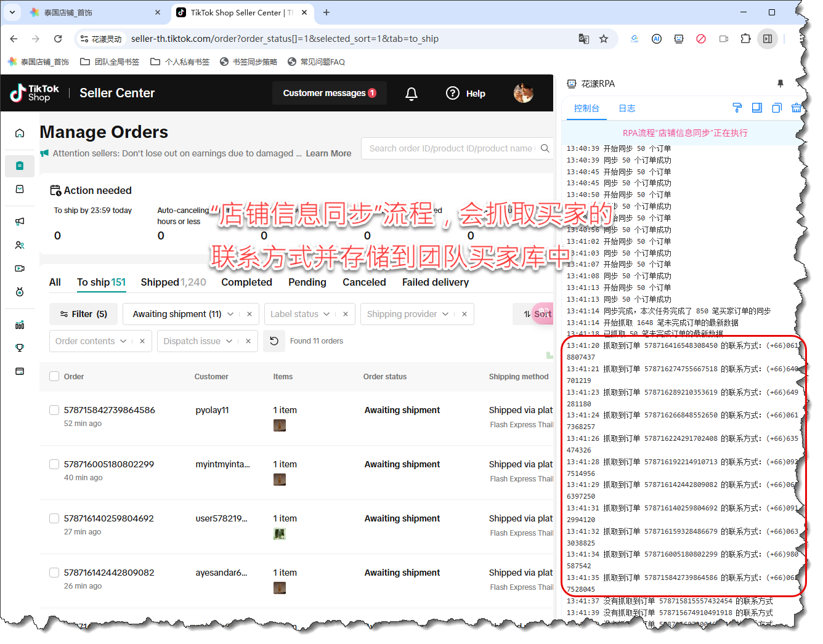Screen dimensions: 823x644
Task: Click the paint roller icon in RPA panel
Action: (x=737, y=108)
